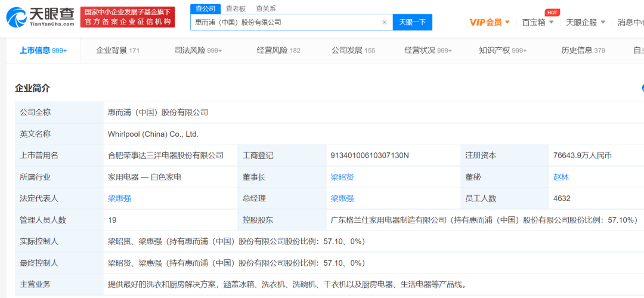Switch to the 查老板 search tab
The width and height of the screenshot is (644, 298).
point(236,8)
